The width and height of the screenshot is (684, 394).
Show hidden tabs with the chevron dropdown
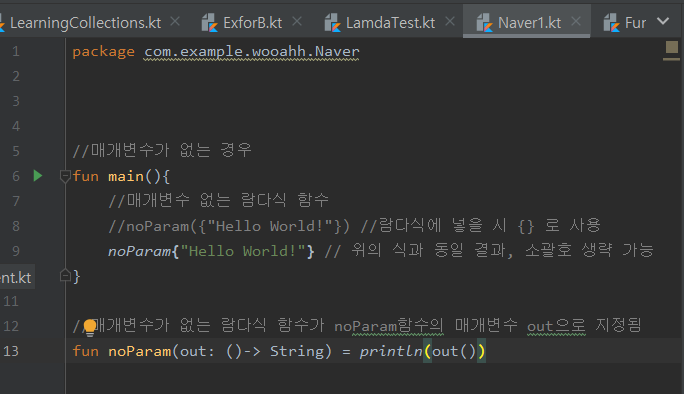point(663,21)
